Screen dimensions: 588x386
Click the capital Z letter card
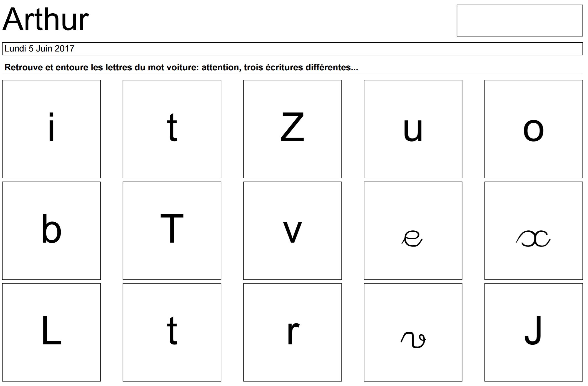tap(292, 129)
